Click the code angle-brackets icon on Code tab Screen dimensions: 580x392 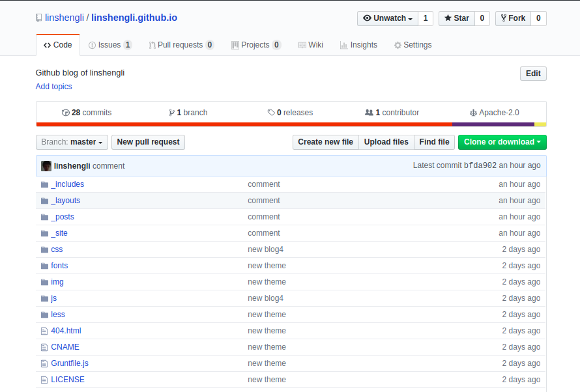point(46,45)
